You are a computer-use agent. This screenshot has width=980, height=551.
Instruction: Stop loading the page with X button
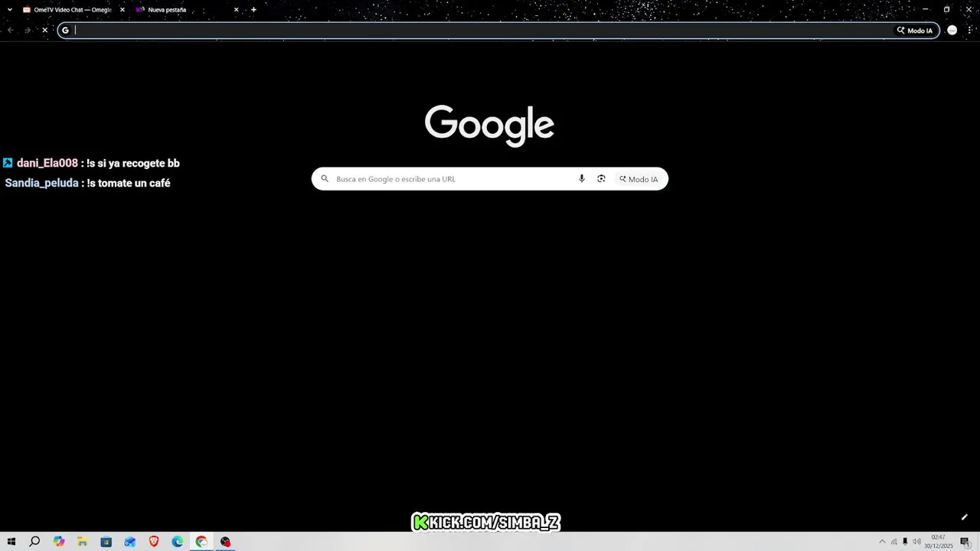(x=45, y=31)
